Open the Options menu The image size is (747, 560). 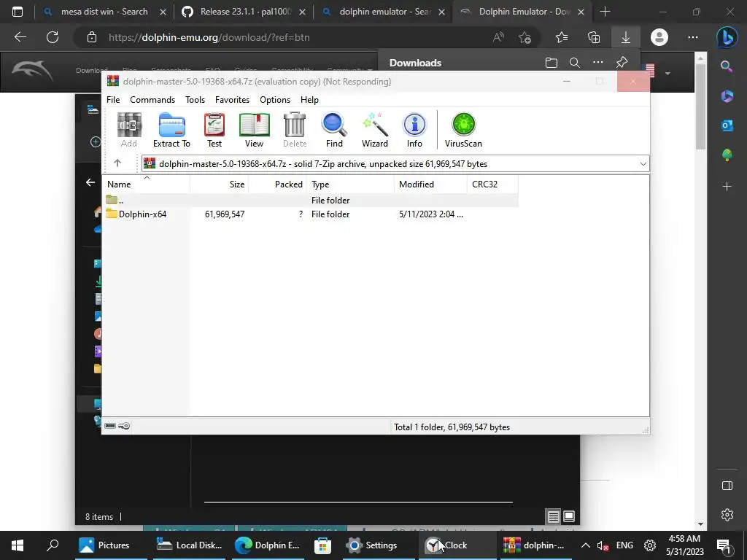coord(275,99)
